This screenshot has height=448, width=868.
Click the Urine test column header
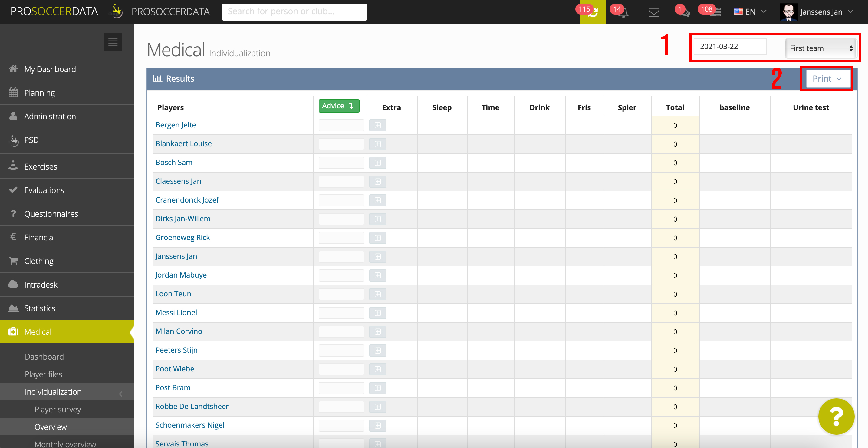(x=811, y=107)
